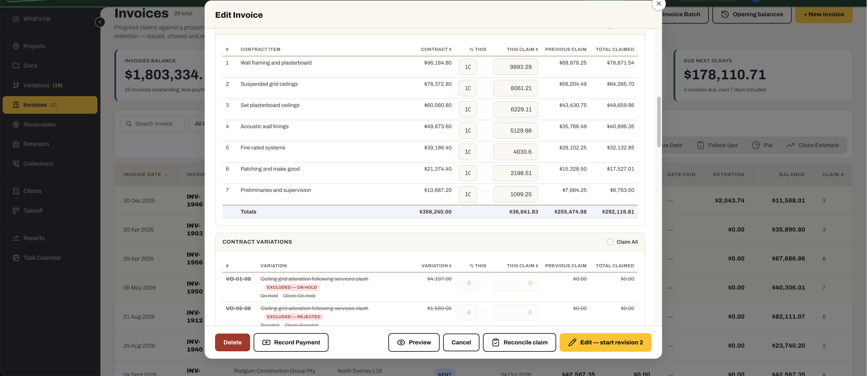The width and height of the screenshot is (868, 376).
Task: Tick the checkbox for Wall framing and plasterboard
Action: click(483, 67)
